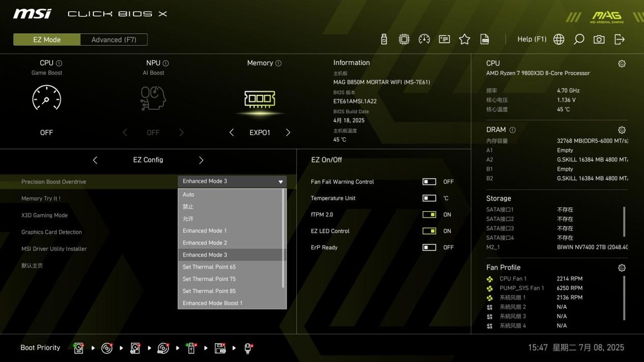Click the MSI logo
The image size is (644, 362).
coord(32,13)
